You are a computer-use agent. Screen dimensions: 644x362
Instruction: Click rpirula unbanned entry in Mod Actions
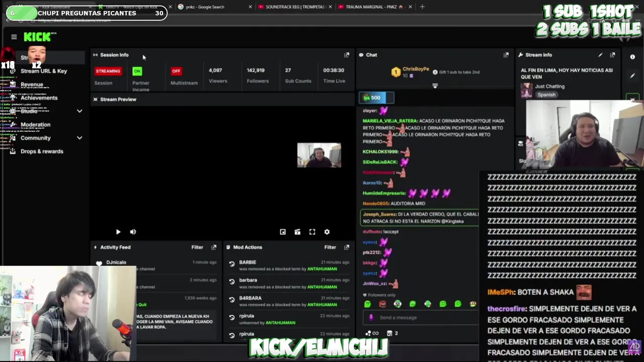(288, 319)
